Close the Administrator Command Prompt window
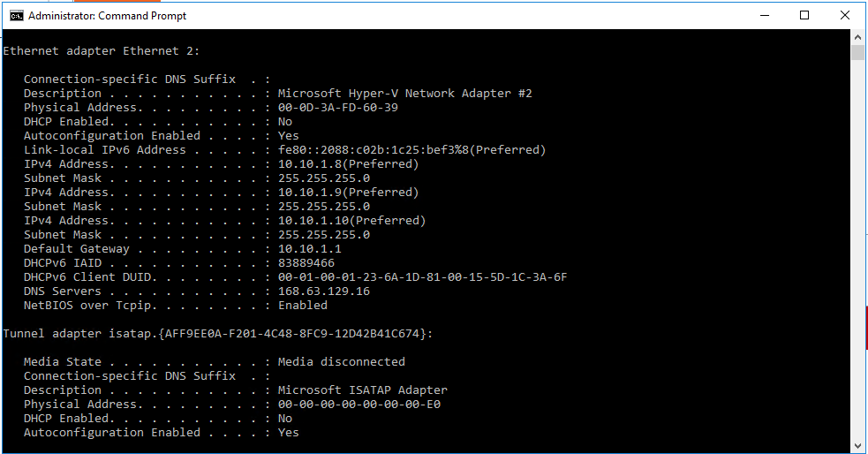 [845, 16]
